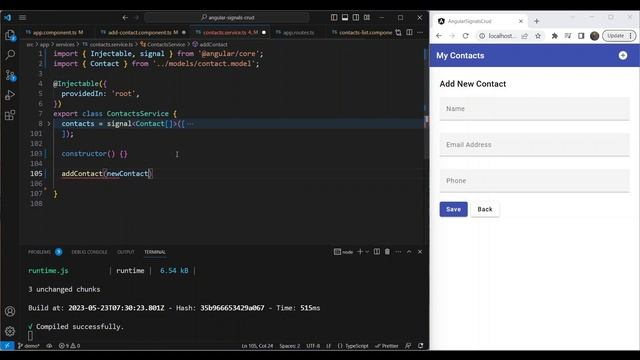The image size is (640, 360).
Task: Bookmark this page with the star icon
Action: [538, 36]
